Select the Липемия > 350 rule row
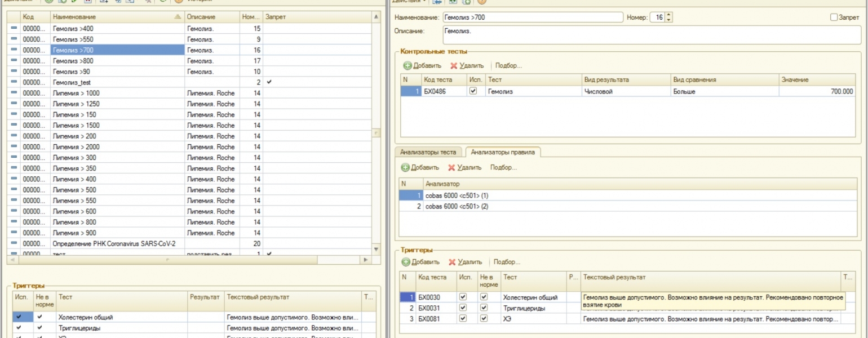The height and width of the screenshot is (338, 868). (x=189, y=168)
